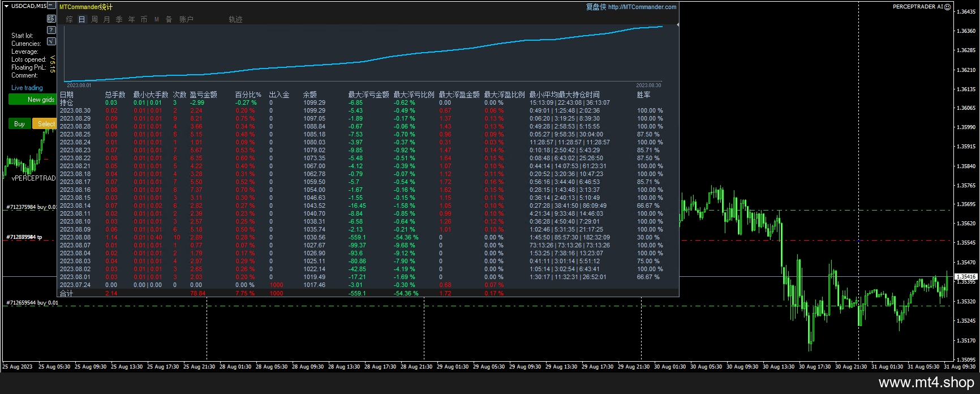Select the 2023.07.24 row
The width and height of the screenshot is (980, 394).
point(368,285)
